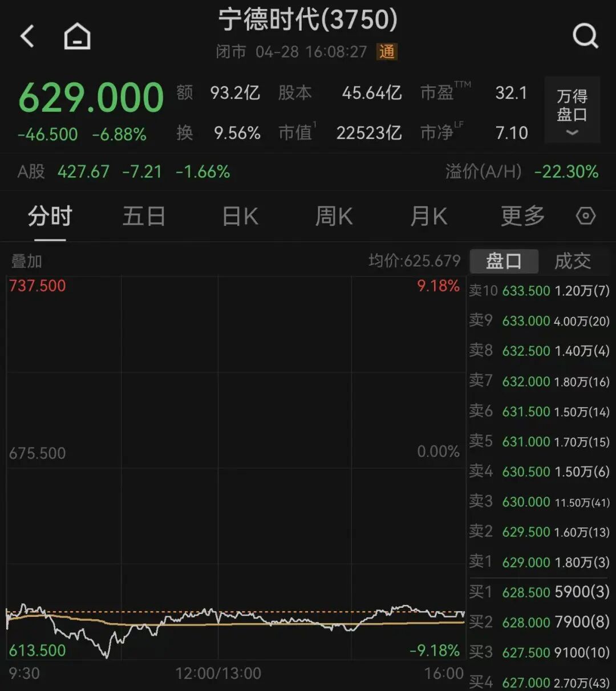Select the 盘口 order book tab
This screenshot has width=616, height=691.
pos(504,261)
